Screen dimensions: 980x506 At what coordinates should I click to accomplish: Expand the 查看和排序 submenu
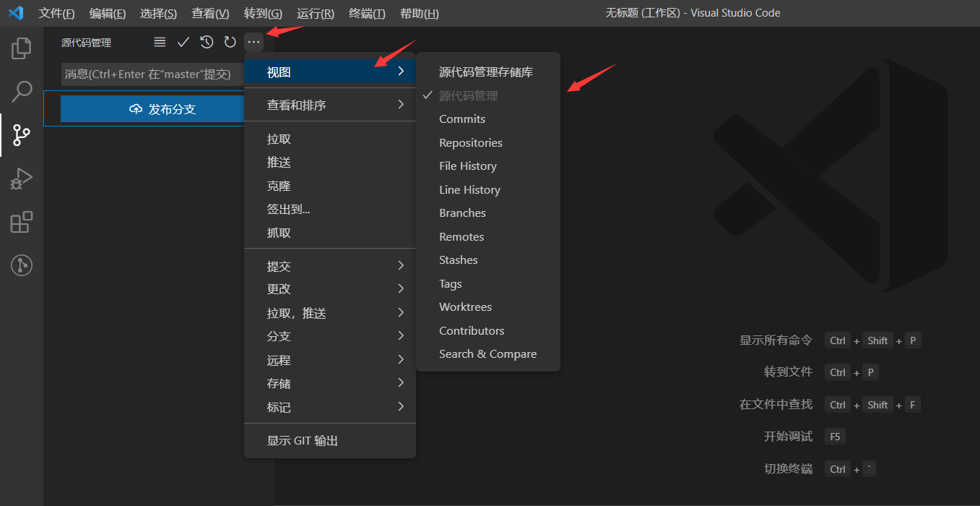(x=330, y=105)
